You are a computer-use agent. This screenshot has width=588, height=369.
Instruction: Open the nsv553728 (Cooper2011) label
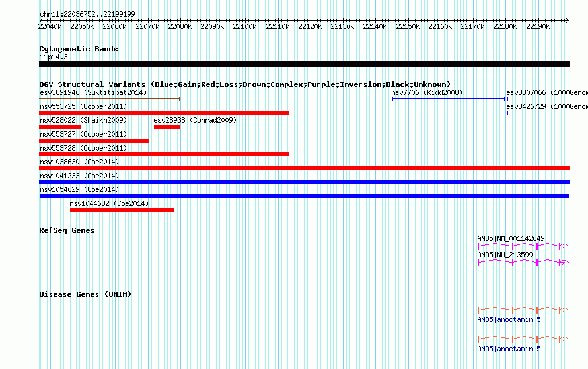click(x=83, y=148)
